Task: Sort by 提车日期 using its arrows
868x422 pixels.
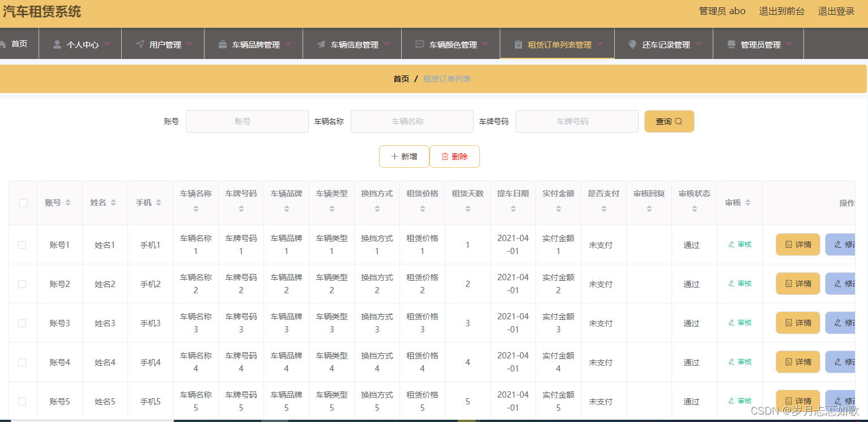Action: tap(513, 209)
